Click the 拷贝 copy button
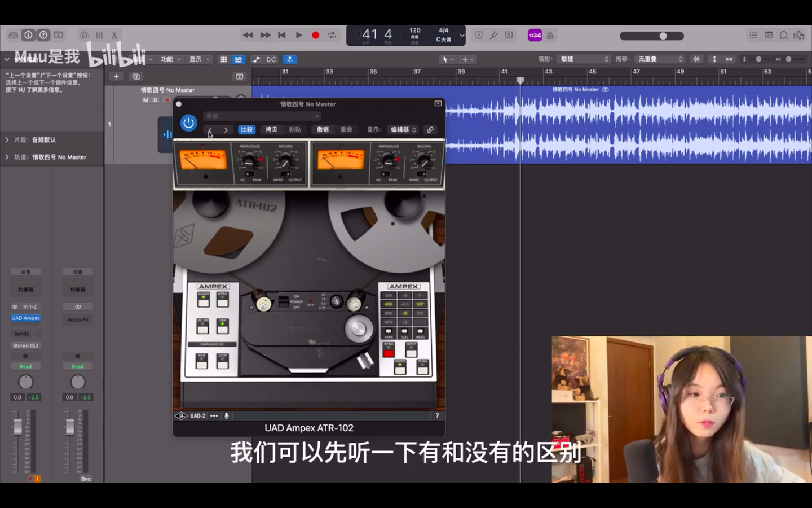This screenshot has width=812, height=508. (x=271, y=130)
